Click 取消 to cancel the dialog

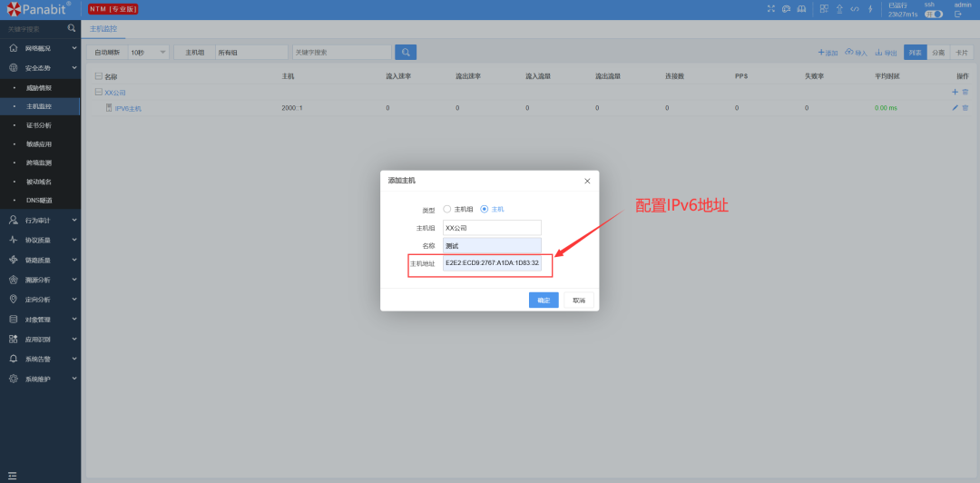click(579, 301)
